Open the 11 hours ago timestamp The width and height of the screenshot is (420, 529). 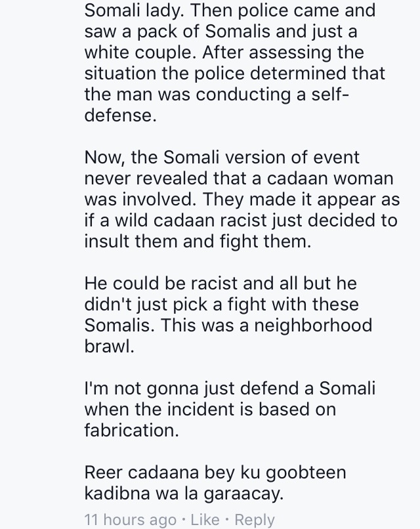130,520
